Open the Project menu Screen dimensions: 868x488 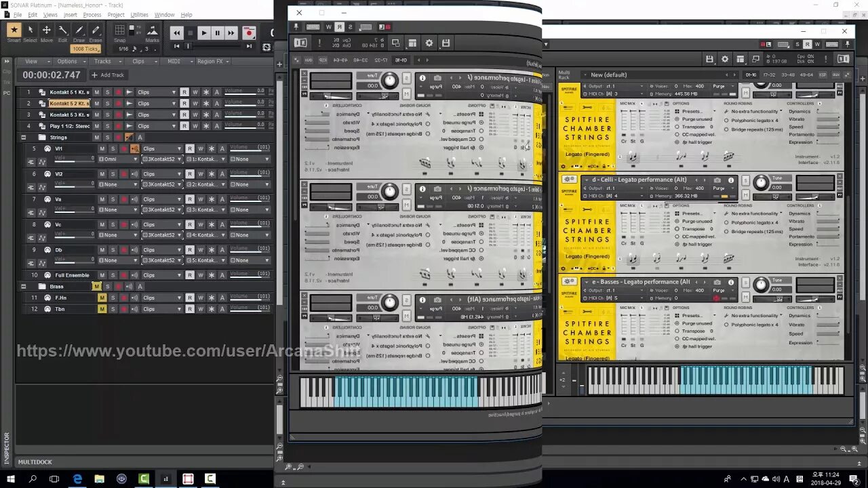(116, 15)
